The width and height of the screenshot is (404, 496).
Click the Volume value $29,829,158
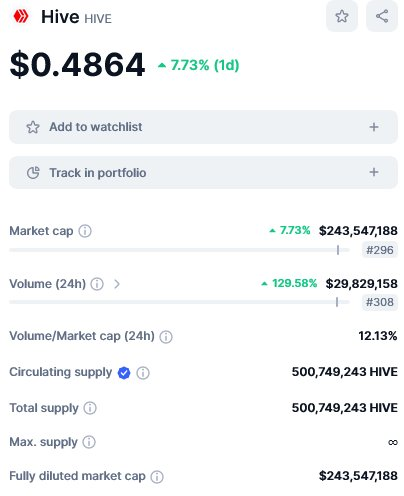tap(362, 284)
